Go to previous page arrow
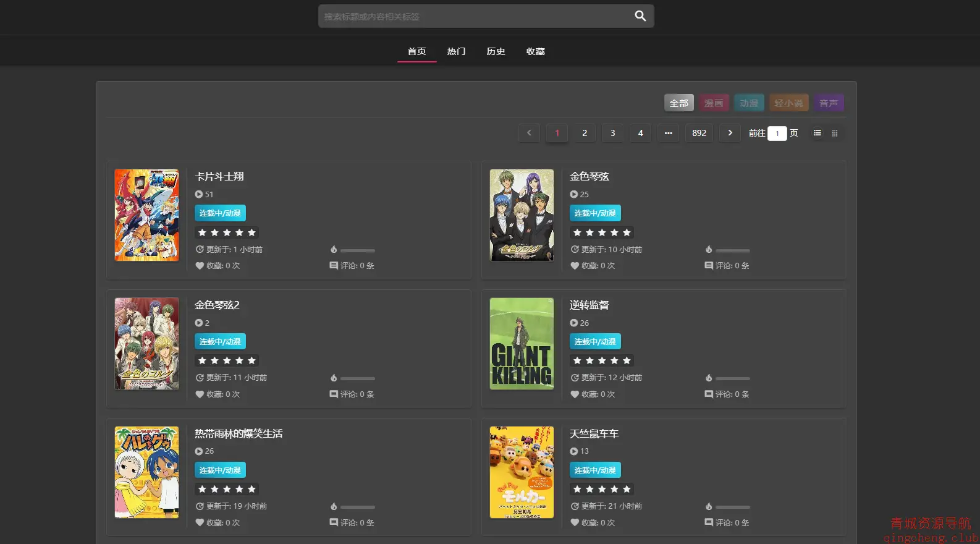980x544 pixels. (x=529, y=133)
